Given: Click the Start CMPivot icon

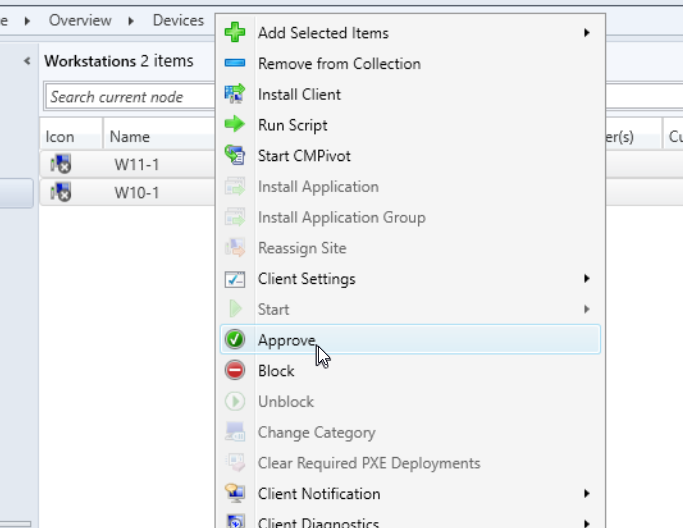Looking at the screenshot, I should coord(235,156).
